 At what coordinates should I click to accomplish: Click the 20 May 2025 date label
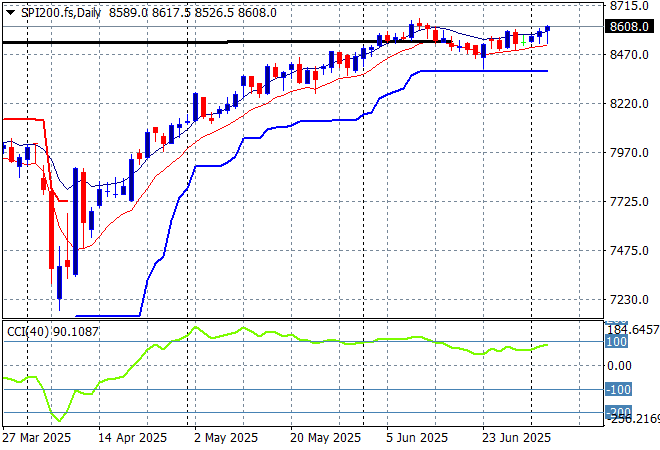click(326, 437)
